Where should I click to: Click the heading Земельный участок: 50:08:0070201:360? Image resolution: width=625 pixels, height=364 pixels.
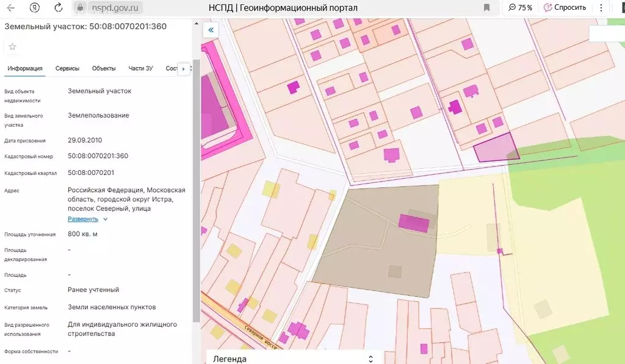85,27
